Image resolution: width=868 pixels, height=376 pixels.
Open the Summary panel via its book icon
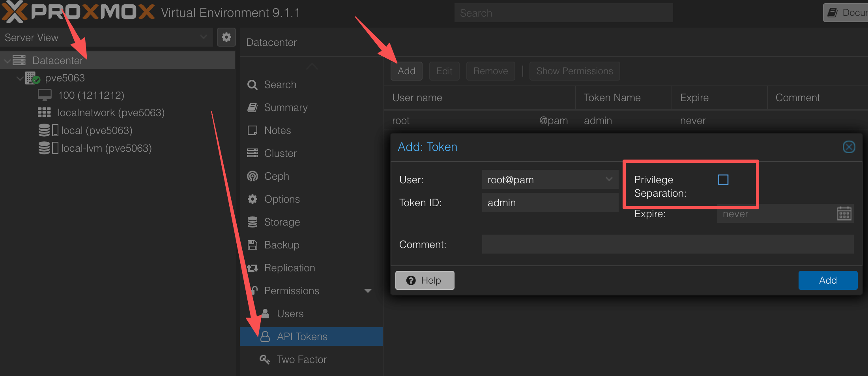pos(253,107)
